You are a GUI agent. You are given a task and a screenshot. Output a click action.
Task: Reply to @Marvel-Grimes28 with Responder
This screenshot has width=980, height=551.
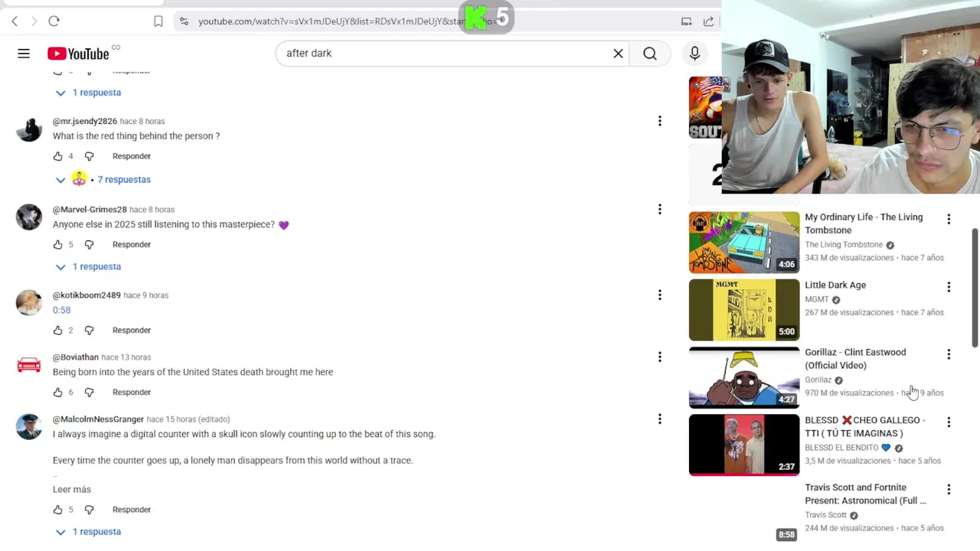[x=132, y=245]
